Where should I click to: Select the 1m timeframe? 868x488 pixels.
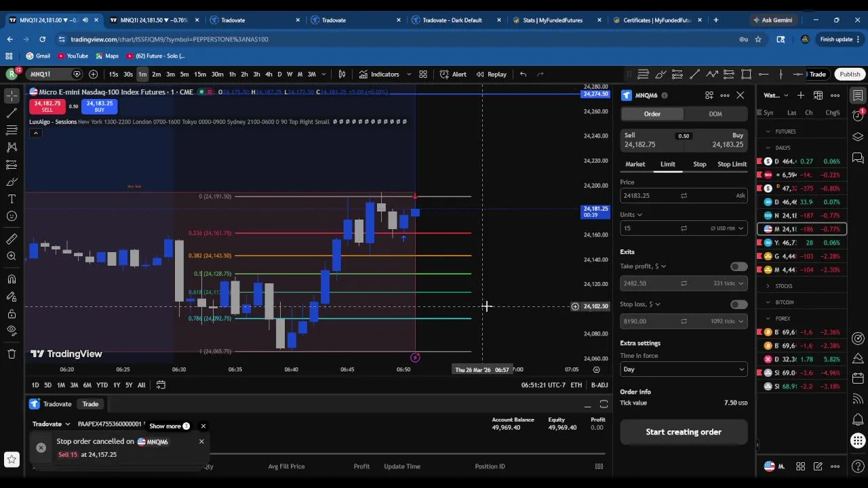[x=142, y=74]
